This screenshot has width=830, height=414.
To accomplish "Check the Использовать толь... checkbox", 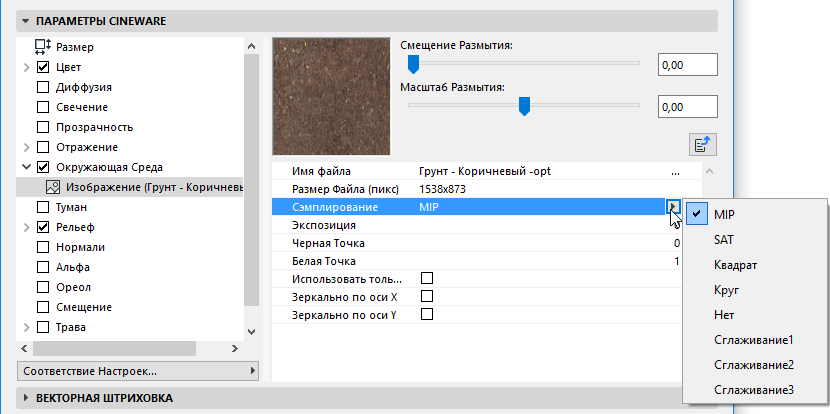I will [427, 278].
